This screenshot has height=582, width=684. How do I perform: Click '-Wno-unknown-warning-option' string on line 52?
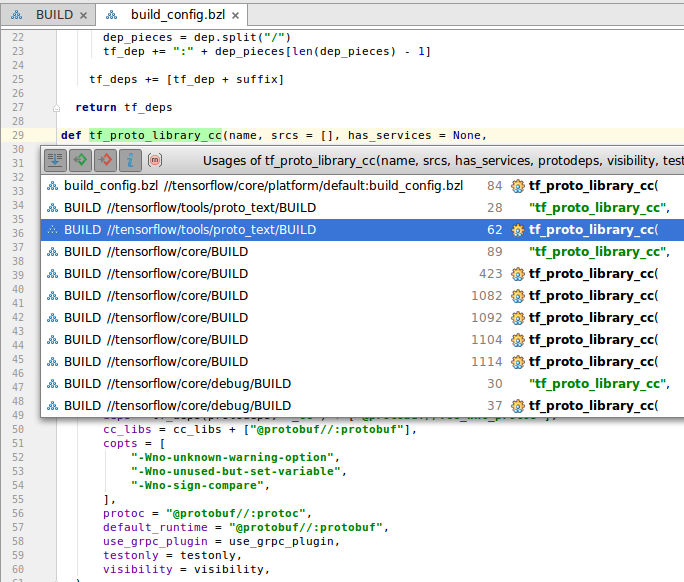click(x=232, y=457)
